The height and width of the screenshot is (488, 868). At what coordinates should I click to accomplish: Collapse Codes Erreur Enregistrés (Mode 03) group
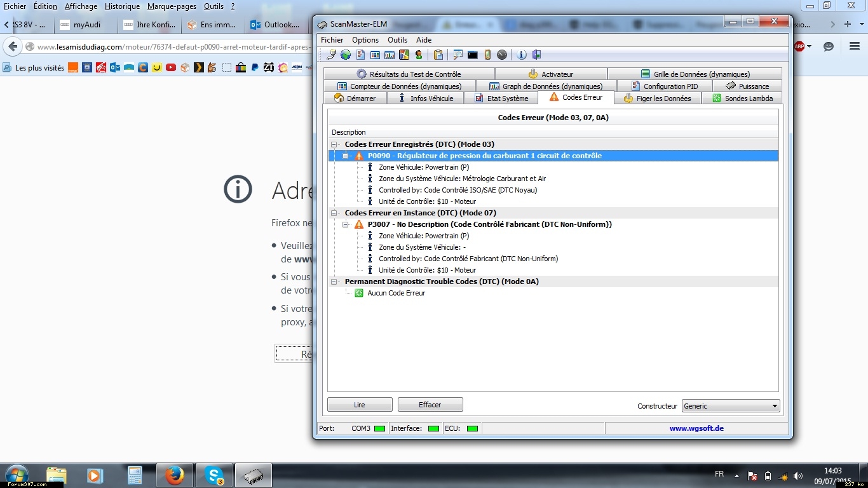(334, 144)
